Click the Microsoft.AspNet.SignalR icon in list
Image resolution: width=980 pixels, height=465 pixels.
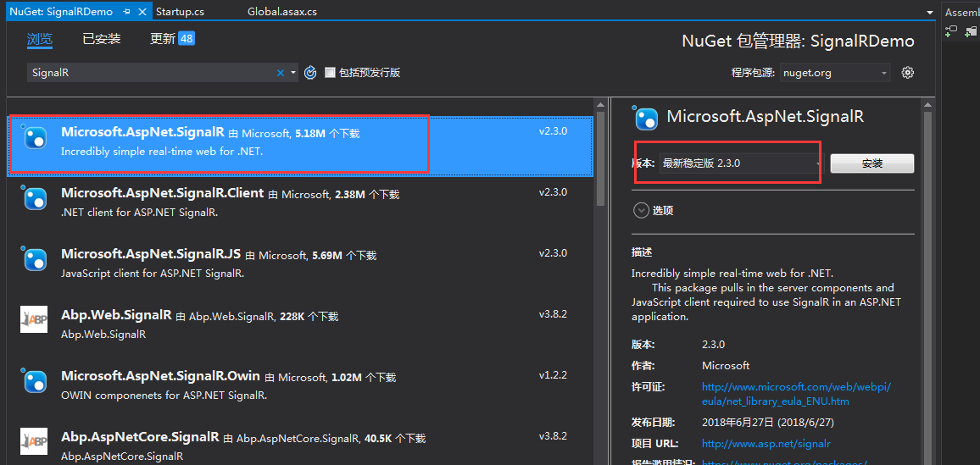35,137
